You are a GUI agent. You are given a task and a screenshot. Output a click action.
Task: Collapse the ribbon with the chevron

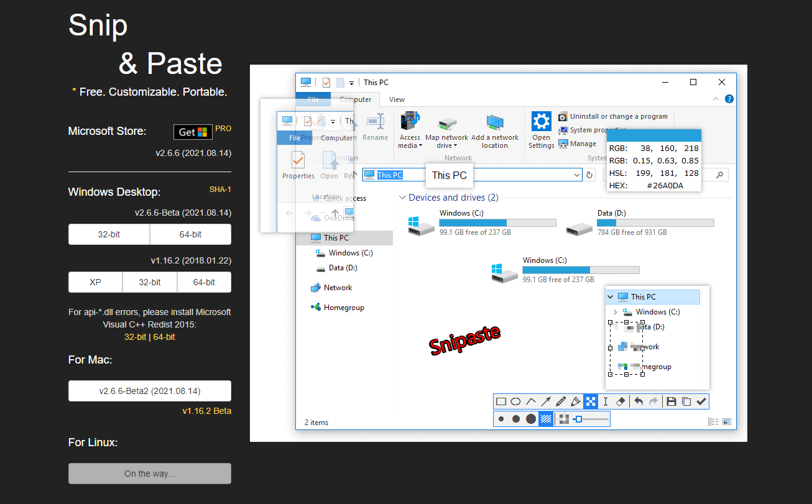pyautogui.click(x=714, y=99)
